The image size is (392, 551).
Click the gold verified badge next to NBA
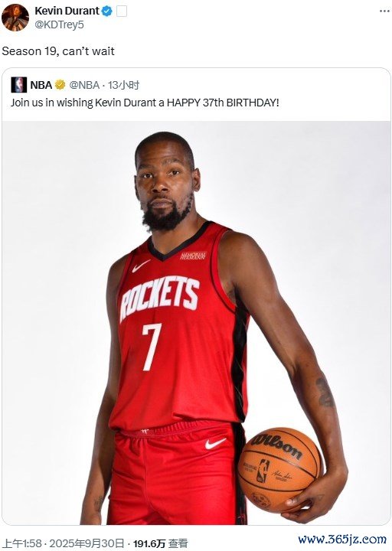pos(60,85)
